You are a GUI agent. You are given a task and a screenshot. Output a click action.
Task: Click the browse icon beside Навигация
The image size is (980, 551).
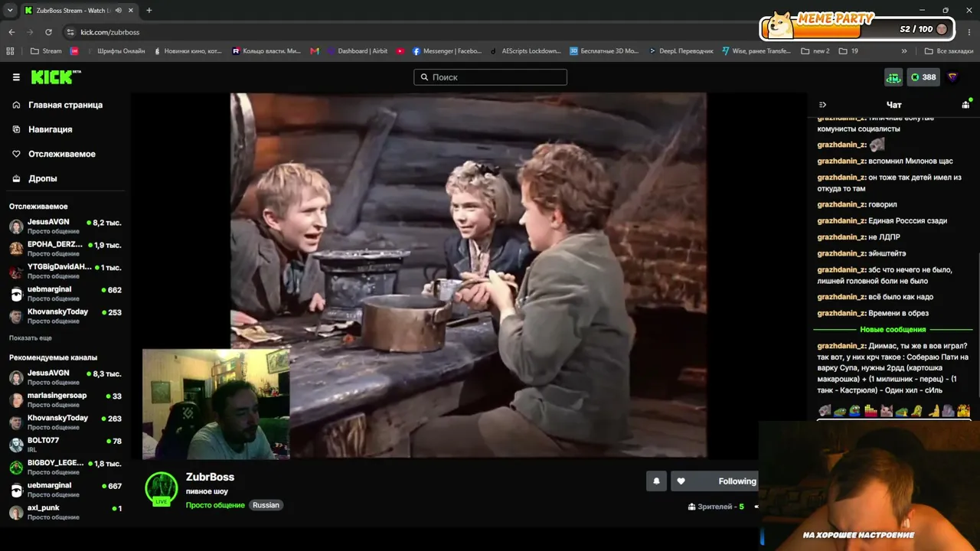click(16, 129)
